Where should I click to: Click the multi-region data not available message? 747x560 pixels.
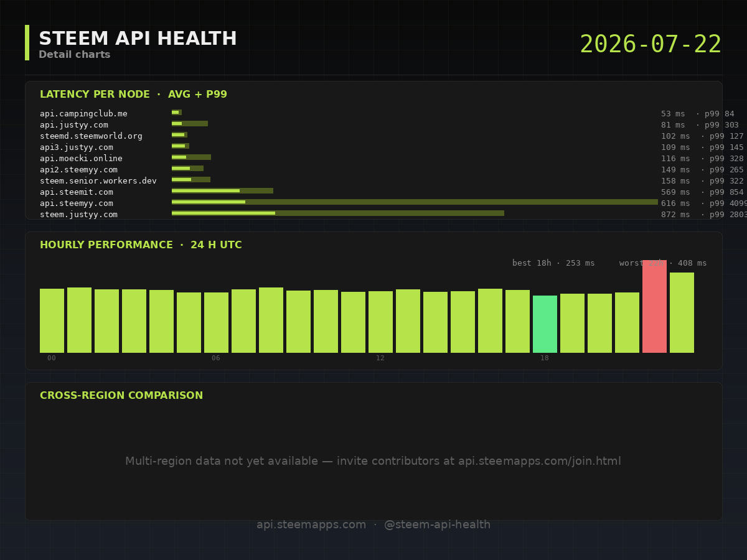[374, 461]
